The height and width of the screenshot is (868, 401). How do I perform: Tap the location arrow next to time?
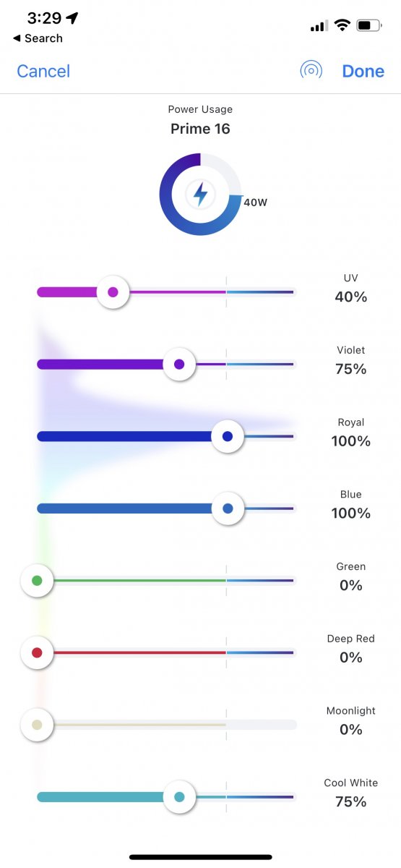[72, 17]
